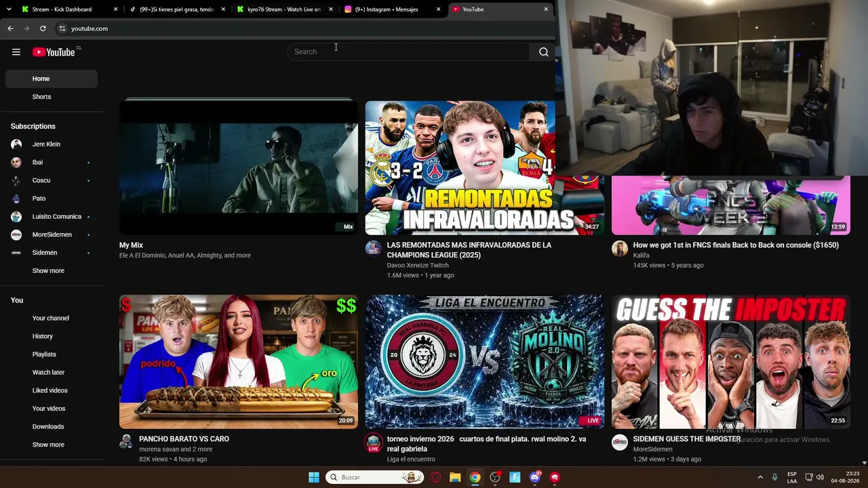Open Opera GX from the taskbar
The height and width of the screenshot is (488, 868).
pos(435,477)
